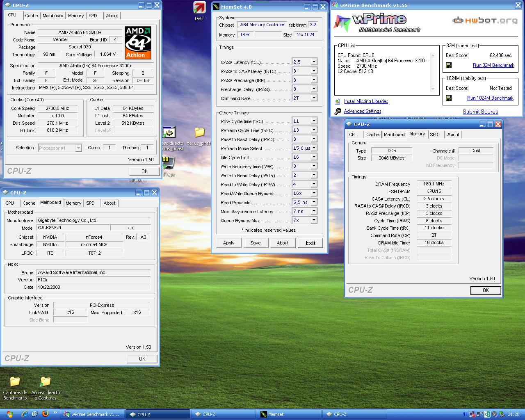Open the Precharge Delay tRAS dropdown
This screenshot has width=525, height=420.
[x=314, y=89]
